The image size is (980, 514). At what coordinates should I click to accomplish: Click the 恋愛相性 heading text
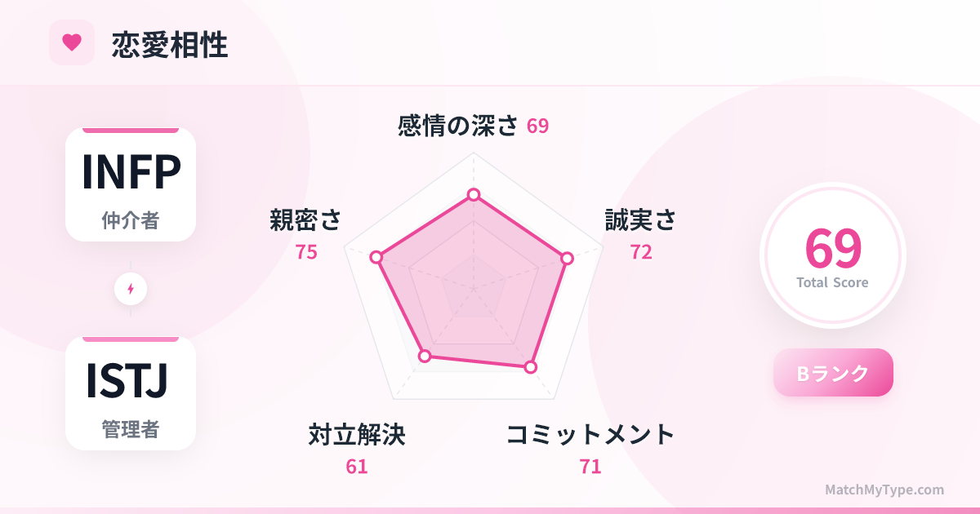pyautogui.click(x=170, y=45)
